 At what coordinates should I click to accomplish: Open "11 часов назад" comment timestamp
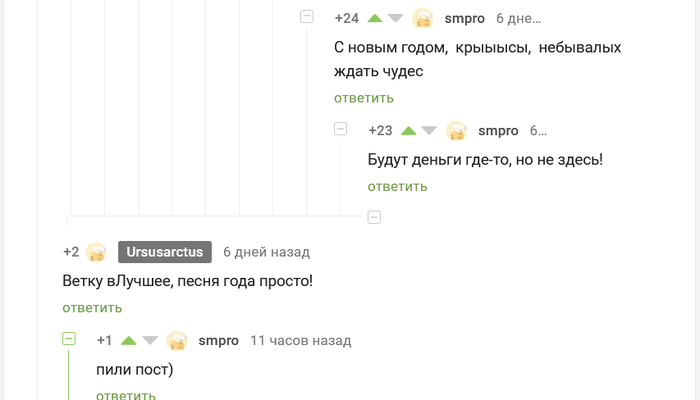click(300, 340)
